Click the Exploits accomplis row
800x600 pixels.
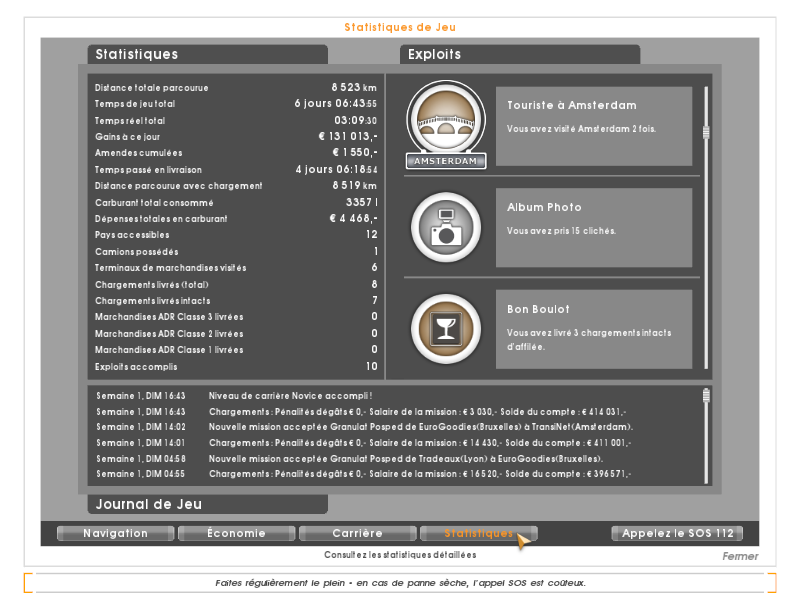(x=236, y=367)
